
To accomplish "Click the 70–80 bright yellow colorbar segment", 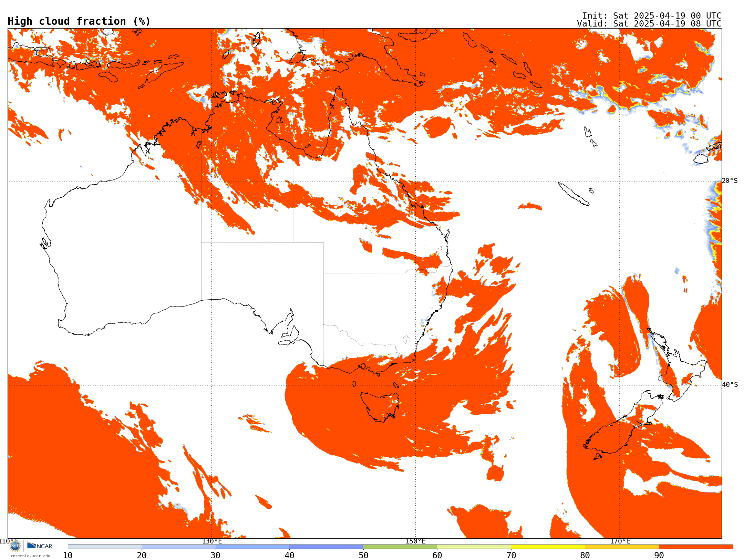I will click(x=548, y=547).
